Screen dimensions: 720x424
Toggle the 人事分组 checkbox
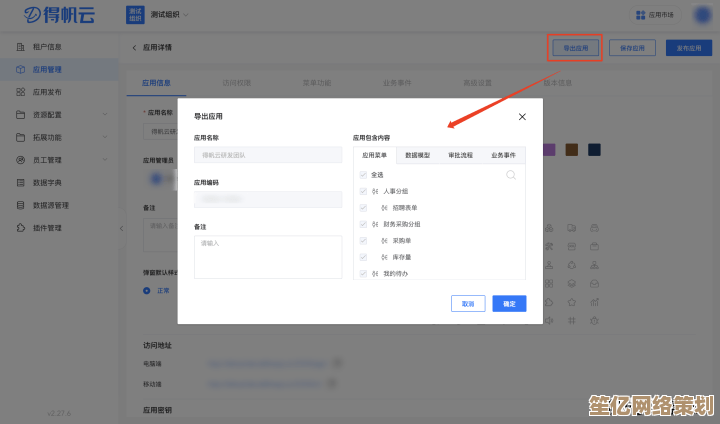pyautogui.click(x=363, y=191)
